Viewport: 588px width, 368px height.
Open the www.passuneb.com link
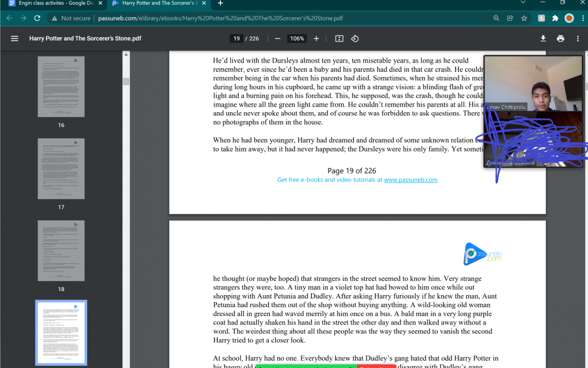coord(411,180)
